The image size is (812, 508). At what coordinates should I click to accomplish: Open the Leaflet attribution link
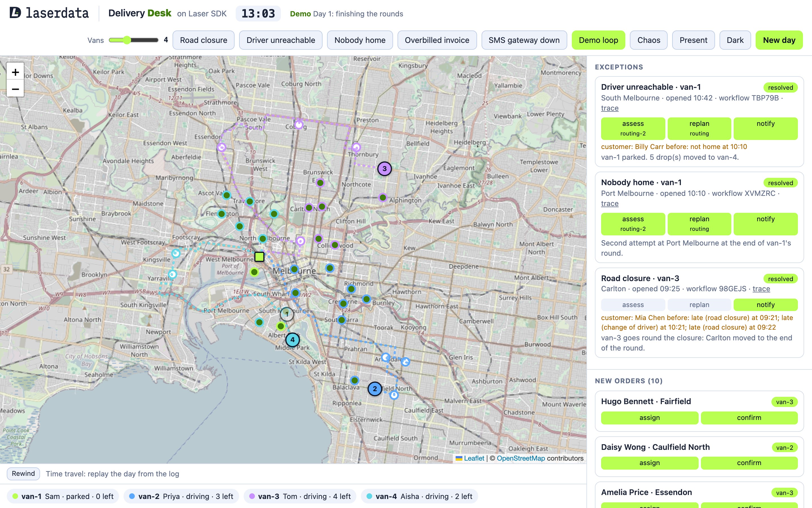pos(474,458)
